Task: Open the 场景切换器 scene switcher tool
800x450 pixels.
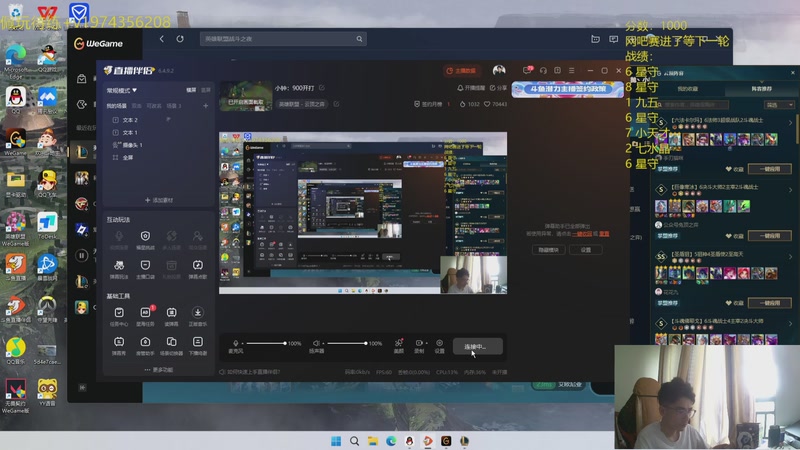Action: 171,342
